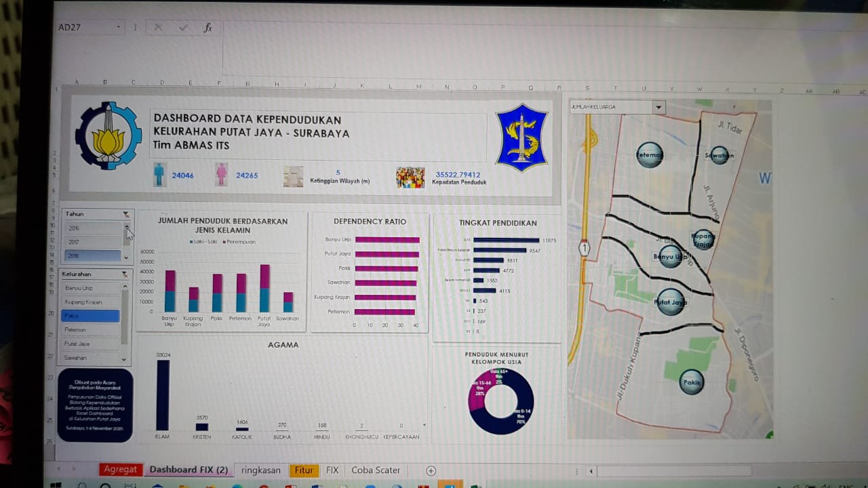Clear the Kelurahan slicer filter icon
The image size is (868, 488).
124,274
